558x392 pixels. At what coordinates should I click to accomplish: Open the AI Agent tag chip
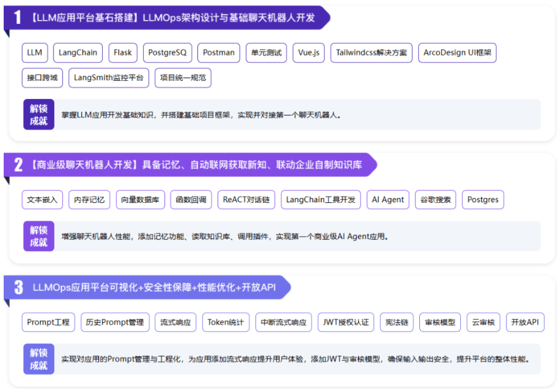[387, 200]
